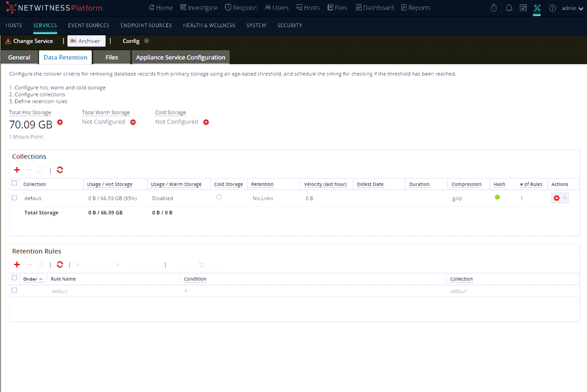Expand the admin user menu
The width and height of the screenshot is (587, 392).
(572, 8)
